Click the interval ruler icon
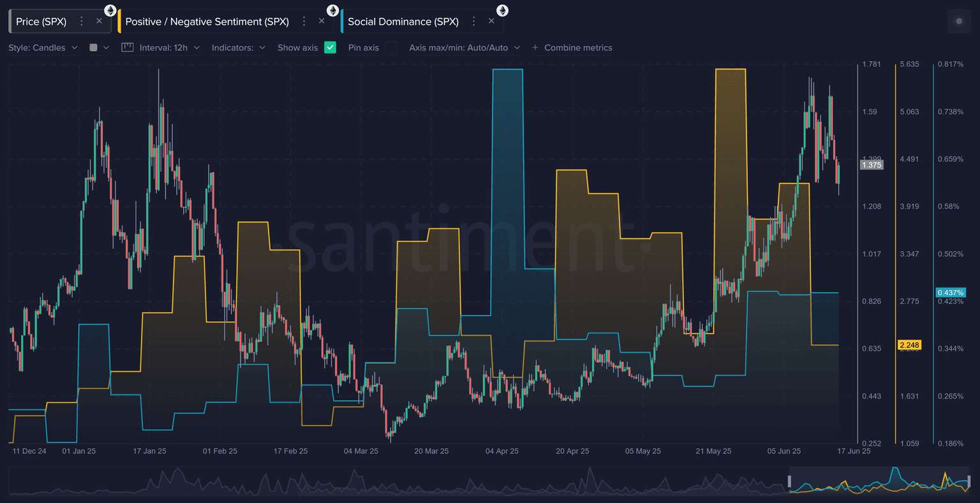Image resolution: width=980 pixels, height=503 pixels. pos(128,48)
